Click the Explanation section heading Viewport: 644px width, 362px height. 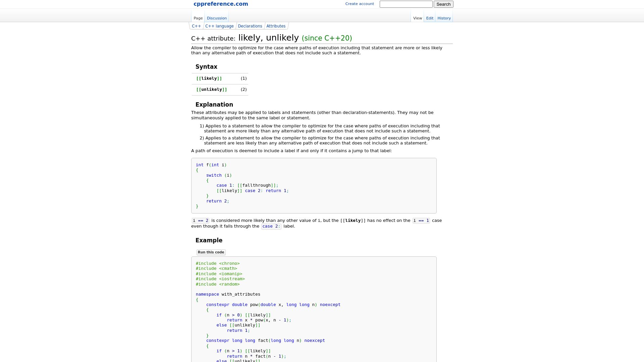[214, 105]
